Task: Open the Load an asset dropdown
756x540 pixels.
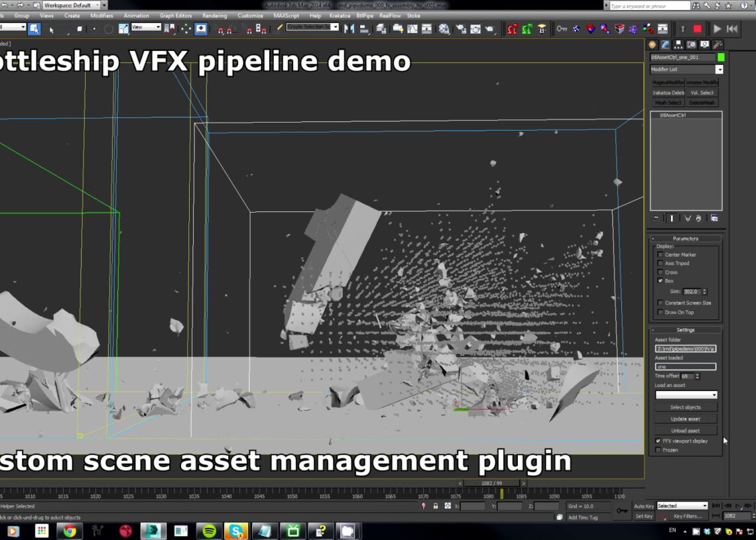Action: click(686, 394)
